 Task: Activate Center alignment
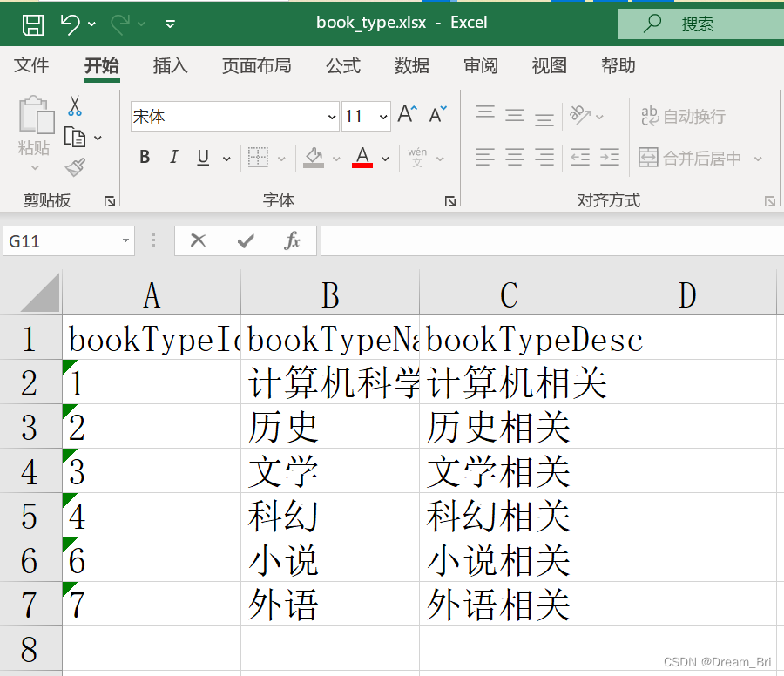click(514, 157)
